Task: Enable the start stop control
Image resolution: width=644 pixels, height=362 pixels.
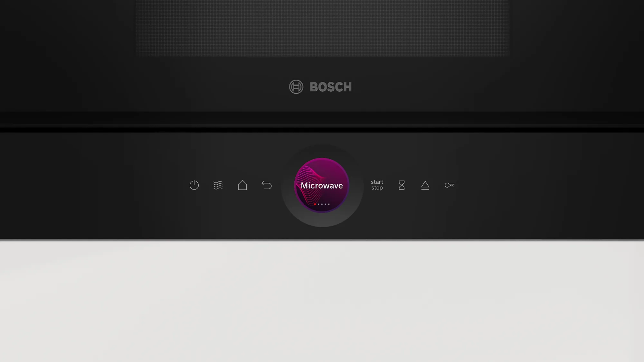Action: 377,185
